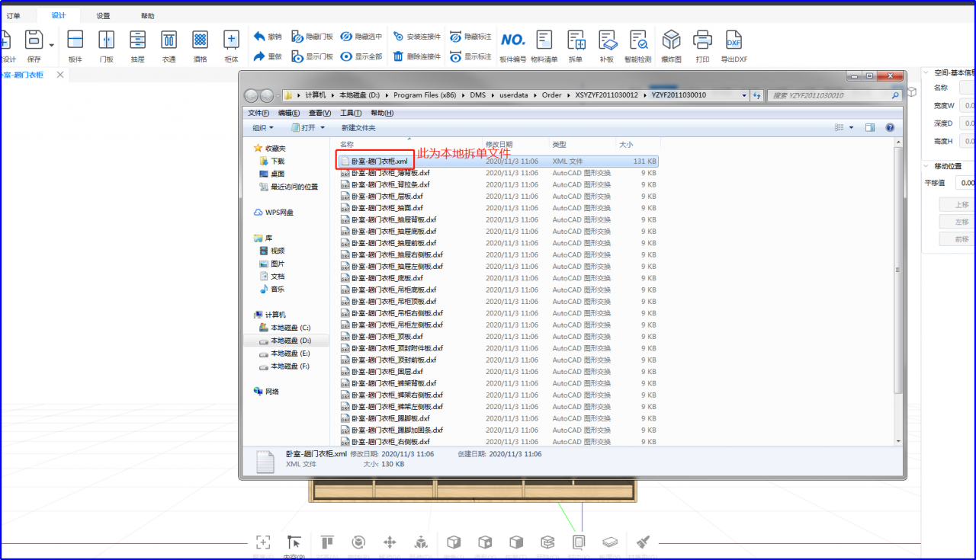
Task: Switch to the 订单 tab
Action: click(x=13, y=16)
